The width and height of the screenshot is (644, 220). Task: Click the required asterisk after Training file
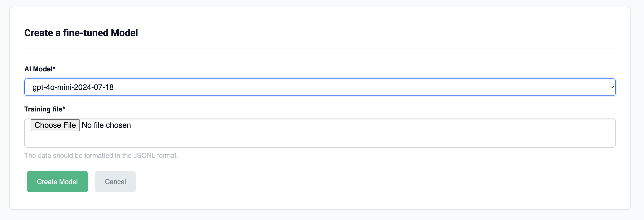pyautogui.click(x=64, y=108)
